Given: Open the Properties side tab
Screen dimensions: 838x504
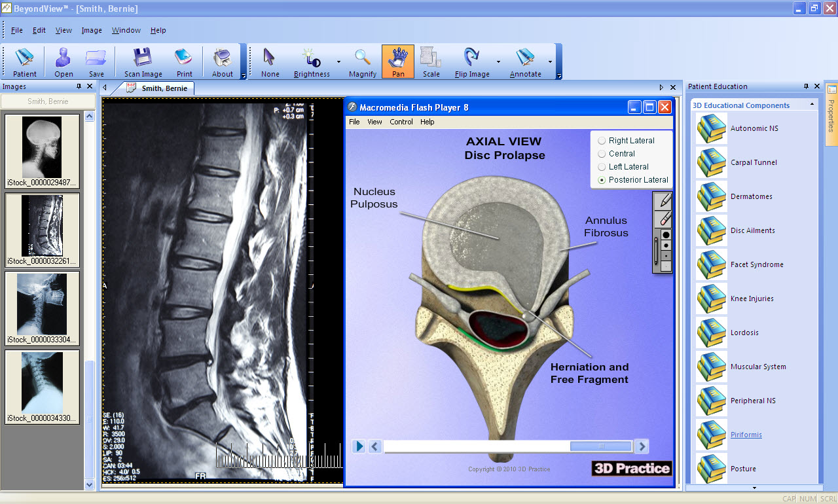Looking at the screenshot, I should click(831, 115).
